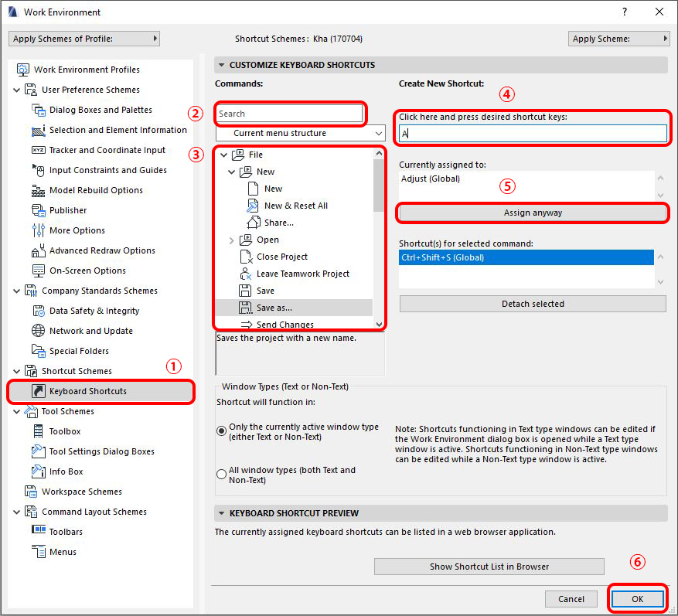Collapse the Shortcut Schemes branch

pos(17,371)
